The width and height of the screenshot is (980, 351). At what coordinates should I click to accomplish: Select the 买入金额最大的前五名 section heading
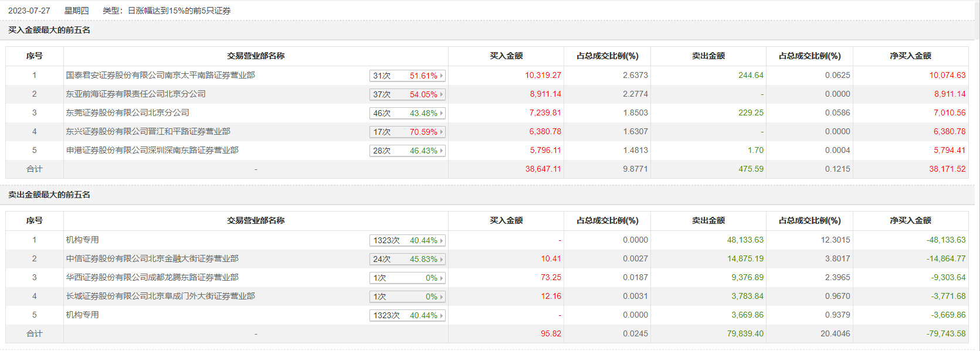[x=49, y=30]
